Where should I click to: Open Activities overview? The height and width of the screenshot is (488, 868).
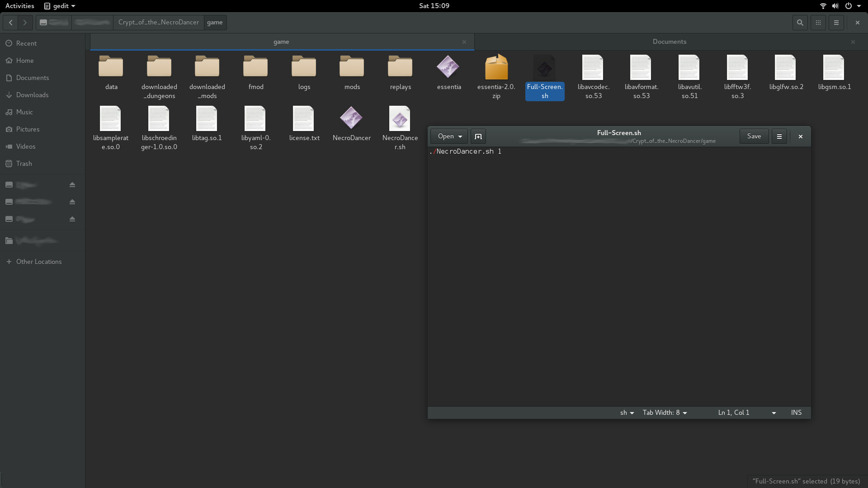[20, 6]
